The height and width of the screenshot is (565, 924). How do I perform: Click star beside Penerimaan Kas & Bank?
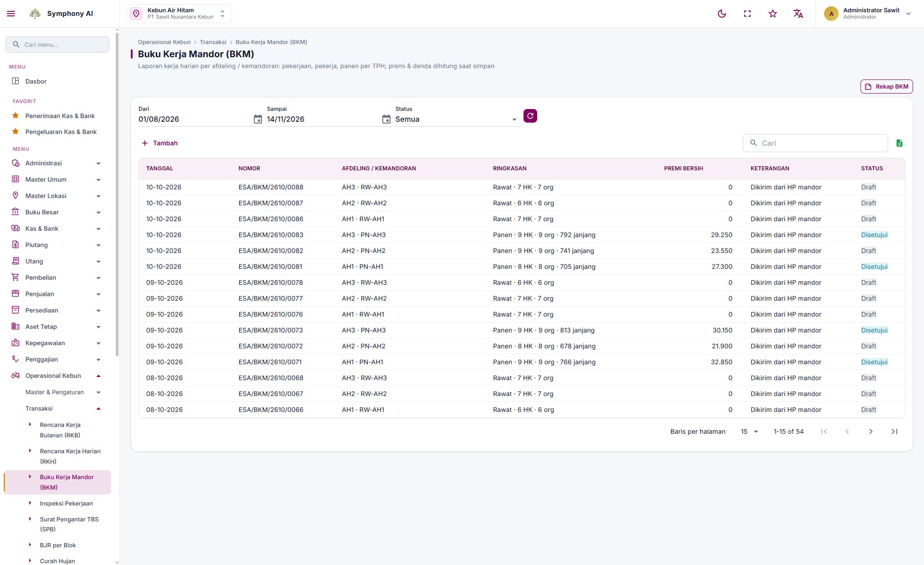pos(15,116)
